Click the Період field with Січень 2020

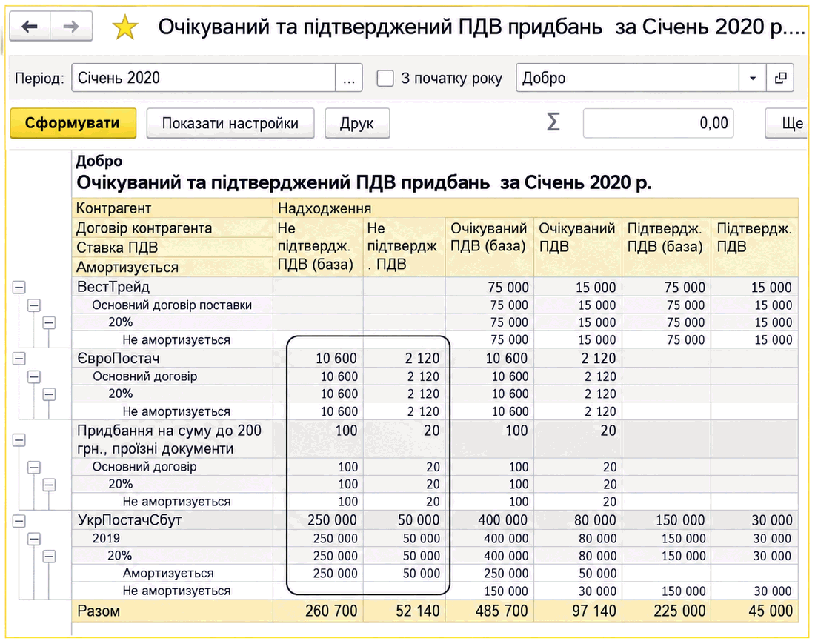tap(204, 78)
